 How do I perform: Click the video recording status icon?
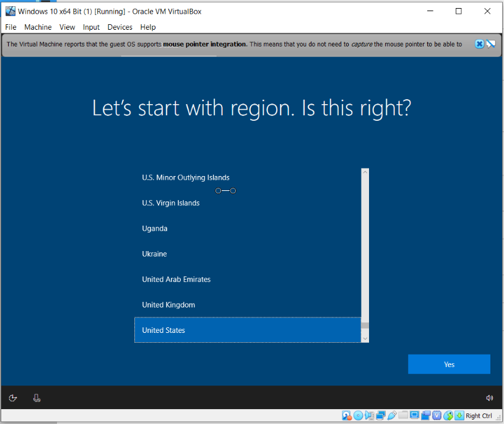tap(425, 416)
